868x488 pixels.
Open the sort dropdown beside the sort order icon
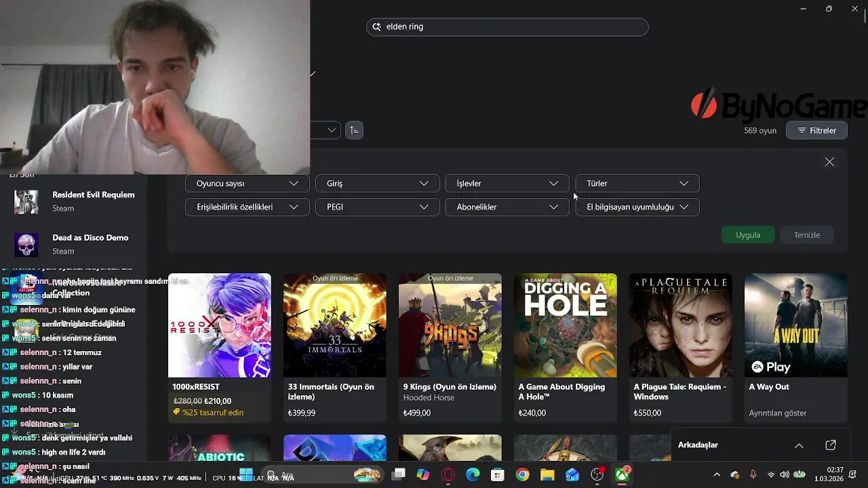tap(325, 130)
